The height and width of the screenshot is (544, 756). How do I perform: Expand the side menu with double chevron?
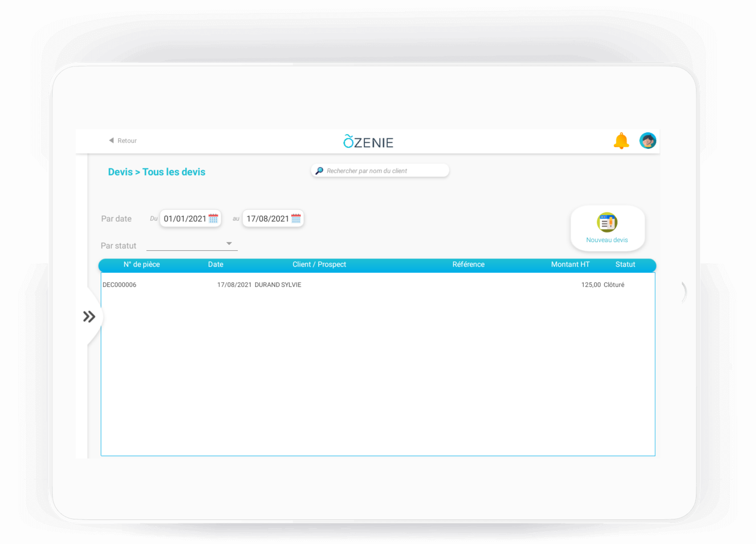click(89, 316)
